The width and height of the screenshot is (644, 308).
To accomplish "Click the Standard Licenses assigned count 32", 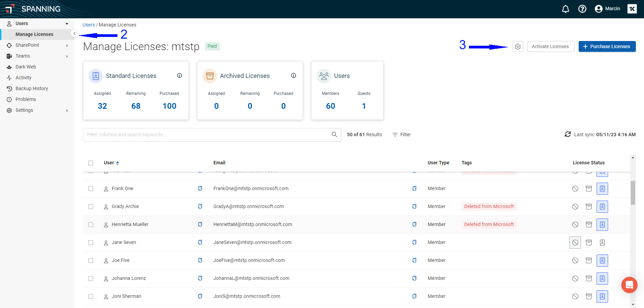I will 102,106.
